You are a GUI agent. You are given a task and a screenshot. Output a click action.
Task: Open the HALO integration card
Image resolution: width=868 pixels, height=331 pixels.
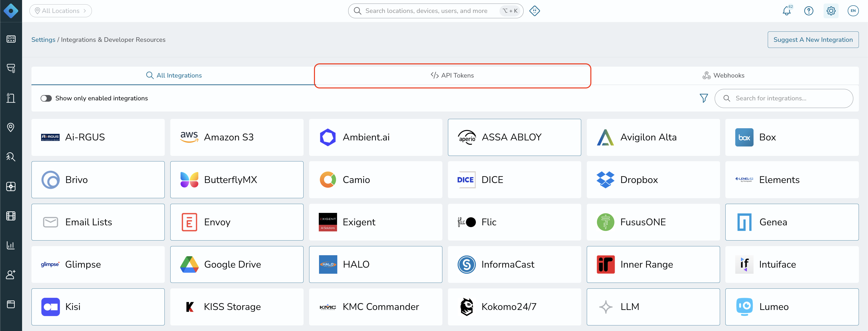[x=376, y=264]
